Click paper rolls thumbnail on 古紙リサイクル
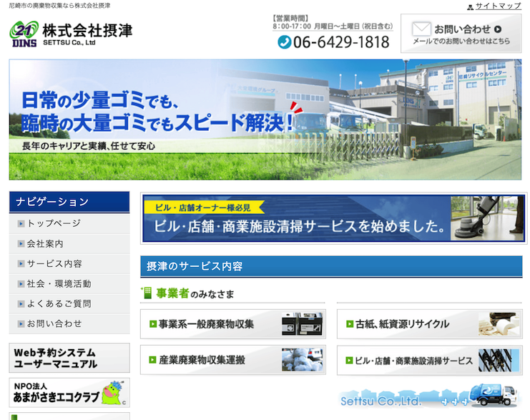This screenshot has height=420, width=530. coord(499,324)
